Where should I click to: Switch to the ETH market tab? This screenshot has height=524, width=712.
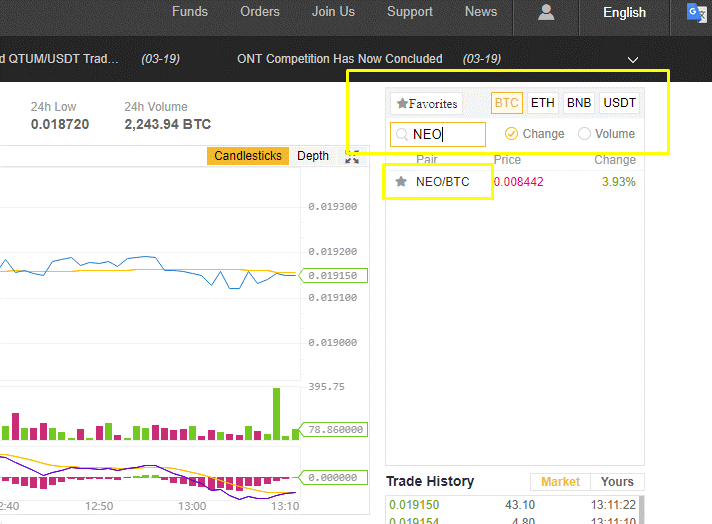[x=543, y=103]
